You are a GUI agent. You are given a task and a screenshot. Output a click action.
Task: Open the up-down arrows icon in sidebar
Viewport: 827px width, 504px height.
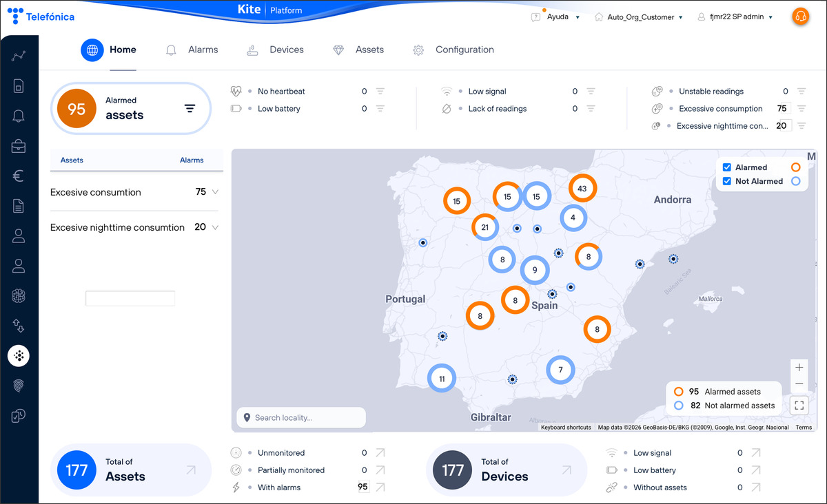click(19, 326)
